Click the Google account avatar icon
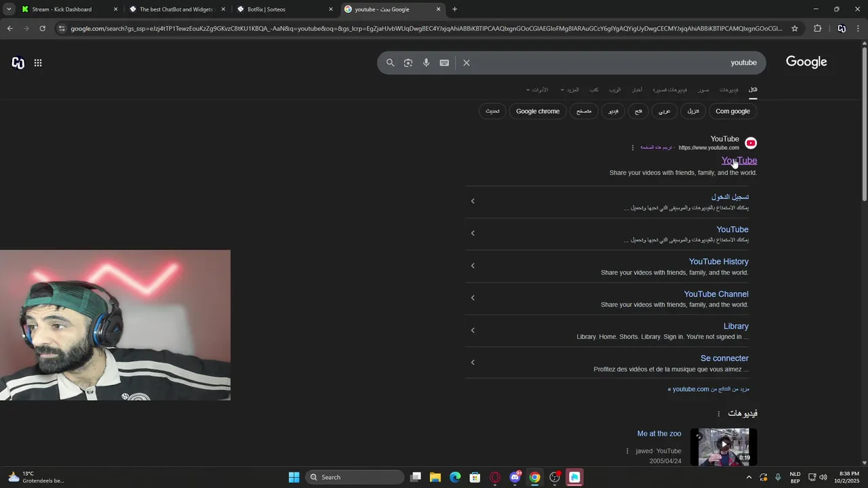 pyautogui.click(x=18, y=62)
